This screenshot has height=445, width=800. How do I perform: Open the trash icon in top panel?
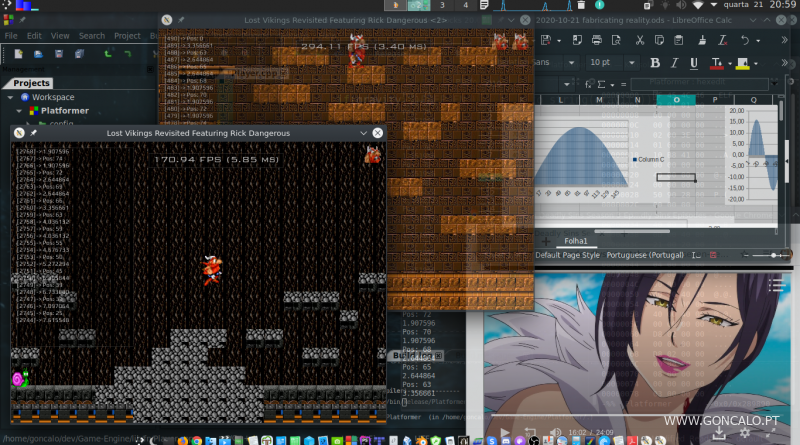[581, 5]
